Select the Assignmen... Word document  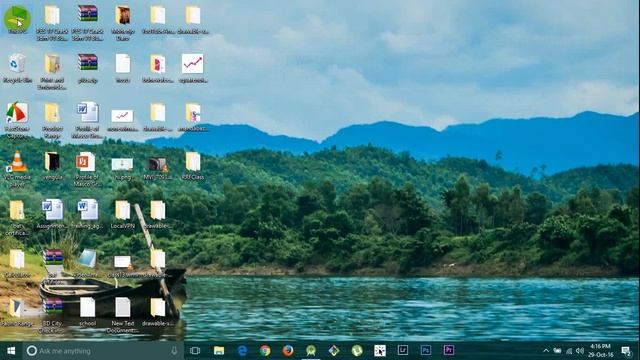(x=52, y=214)
